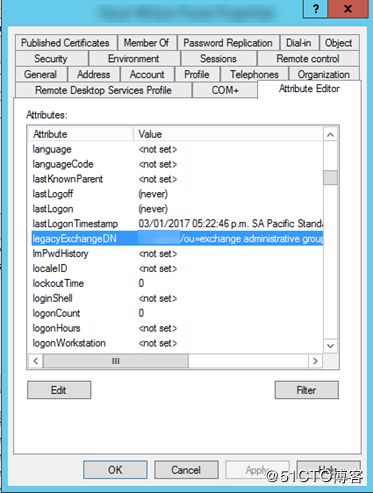Click the Edit button
Screen dimensions: 373x493
[59, 390]
